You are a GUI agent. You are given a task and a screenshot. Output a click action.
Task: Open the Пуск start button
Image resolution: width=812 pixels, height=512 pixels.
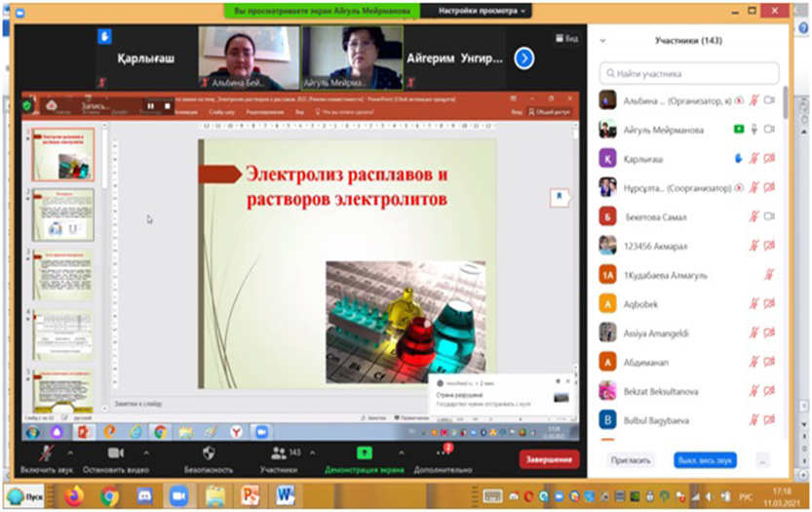tap(25, 496)
